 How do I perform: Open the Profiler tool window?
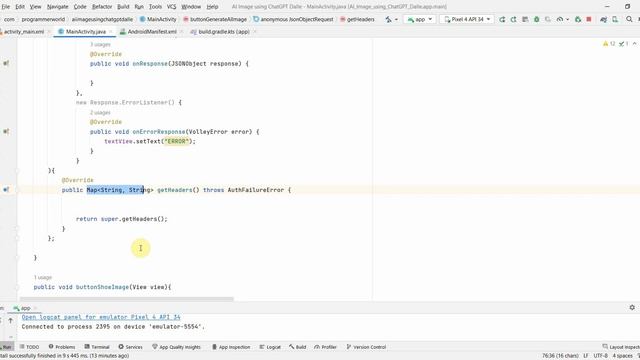coord(325,347)
